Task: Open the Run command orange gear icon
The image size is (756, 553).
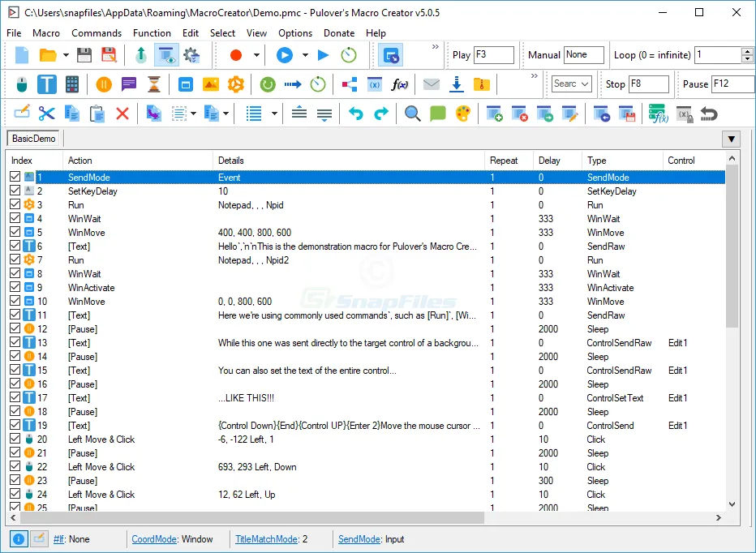Action: click(x=236, y=84)
